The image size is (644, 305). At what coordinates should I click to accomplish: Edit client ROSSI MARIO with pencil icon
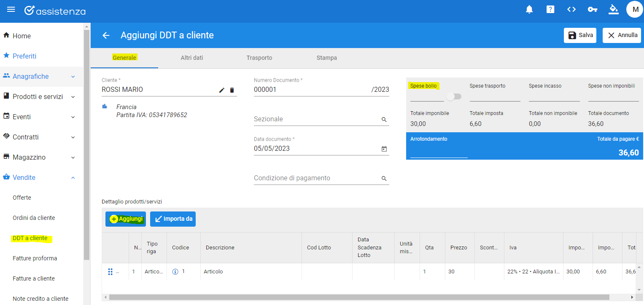click(x=222, y=90)
